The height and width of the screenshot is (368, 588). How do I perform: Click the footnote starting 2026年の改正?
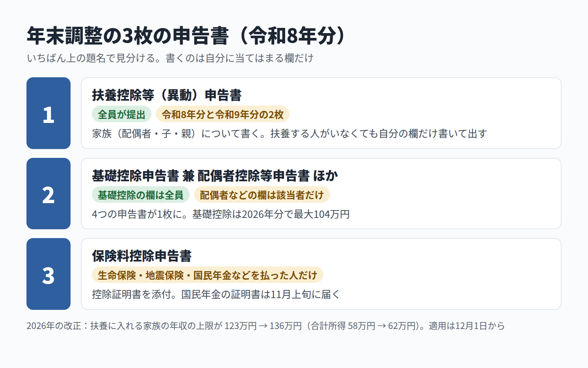pos(266,326)
